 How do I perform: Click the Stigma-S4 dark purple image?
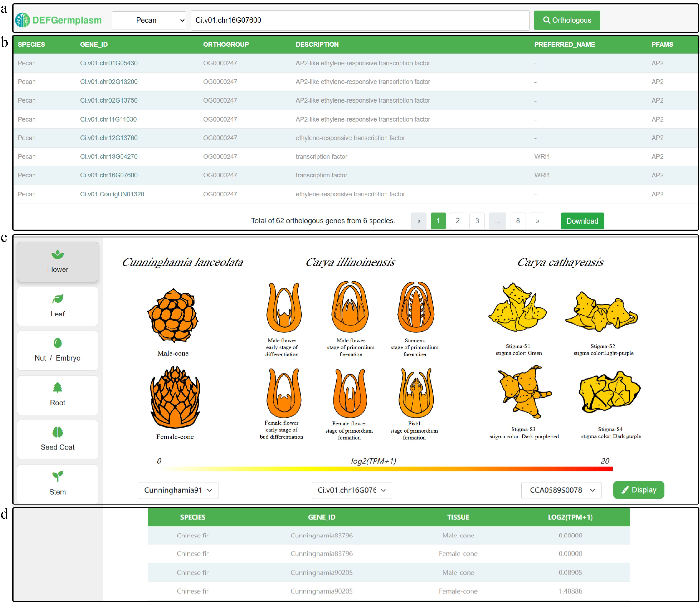point(609,391)
